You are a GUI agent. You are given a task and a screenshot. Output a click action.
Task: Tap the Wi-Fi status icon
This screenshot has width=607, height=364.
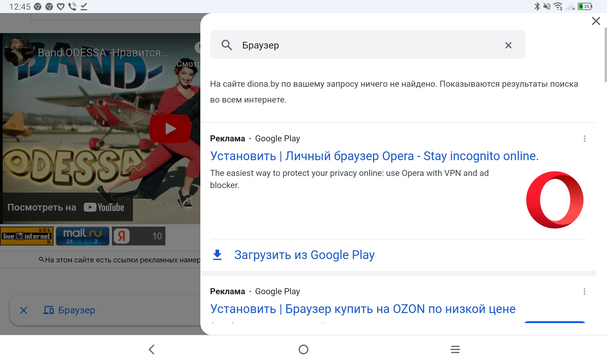558,6
